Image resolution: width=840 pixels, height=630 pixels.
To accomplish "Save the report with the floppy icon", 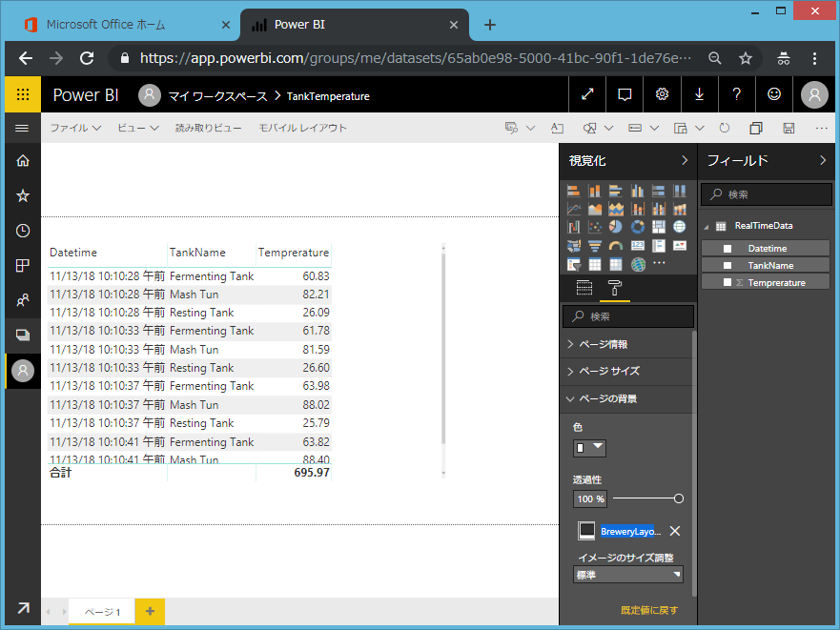I will 789,128.
